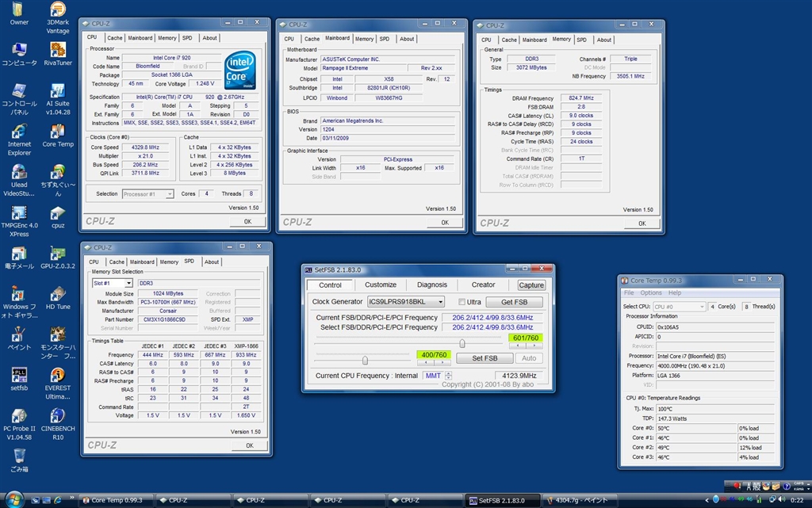This screenshot has height=508, width=812.
Task: Open HD Tune desktop icon
Action: (x=57, y=295)
